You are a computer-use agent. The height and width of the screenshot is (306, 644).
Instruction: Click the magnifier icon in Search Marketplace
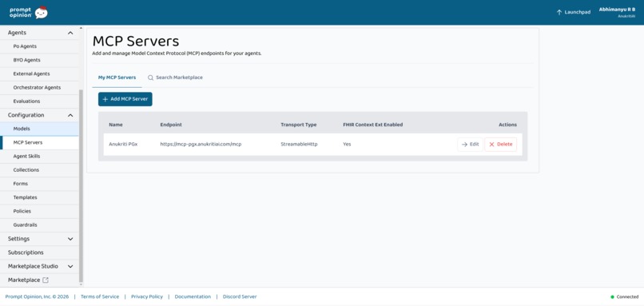151,77
